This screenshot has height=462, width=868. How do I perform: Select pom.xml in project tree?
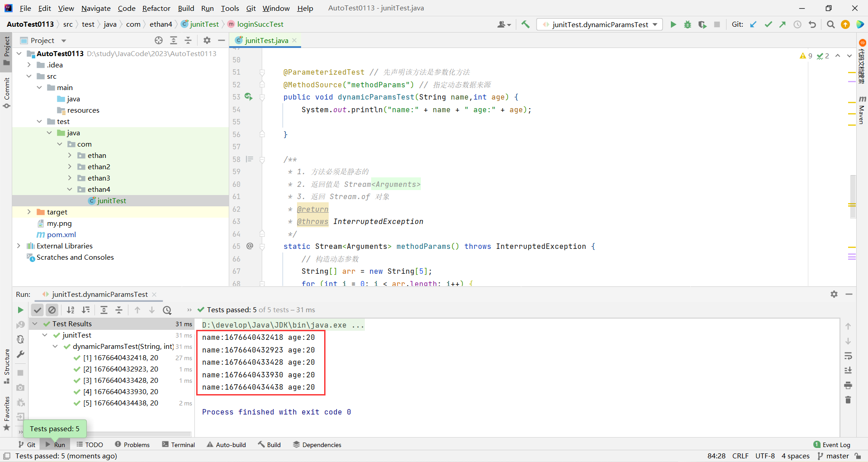click(x=61, y=234)
